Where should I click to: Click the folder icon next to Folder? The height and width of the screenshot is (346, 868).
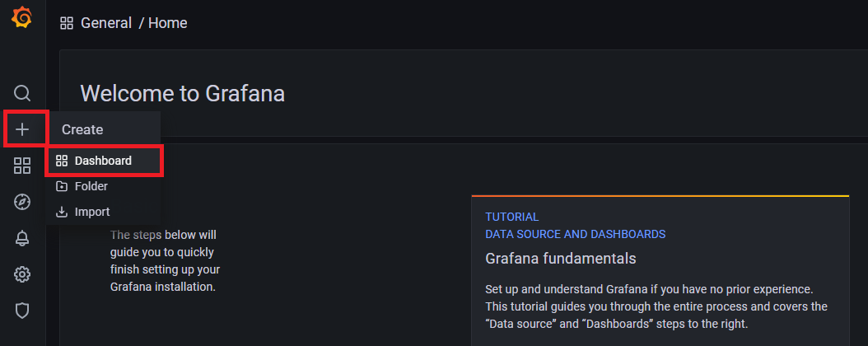tap(62, 186)
